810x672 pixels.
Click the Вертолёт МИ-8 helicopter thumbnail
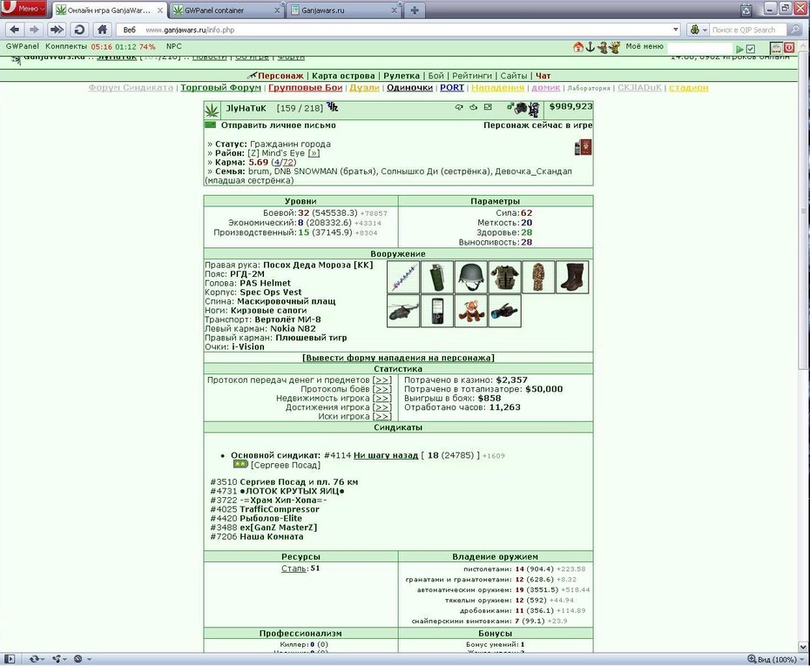(x=403, y=311)
